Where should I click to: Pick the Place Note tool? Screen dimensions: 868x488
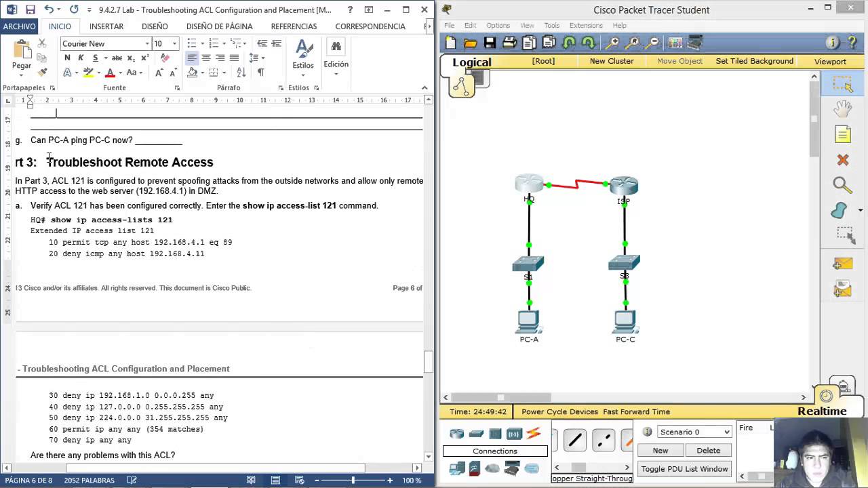tap(843, 134)
